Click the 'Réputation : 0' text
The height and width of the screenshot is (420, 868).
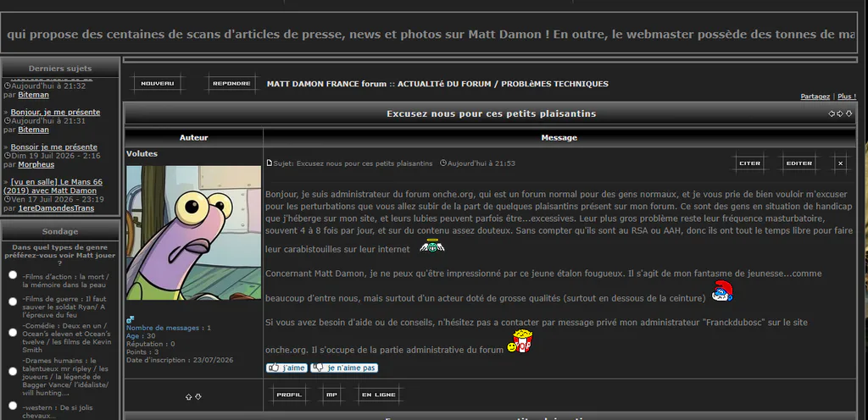pyautogui.click(x=151, y=344)
